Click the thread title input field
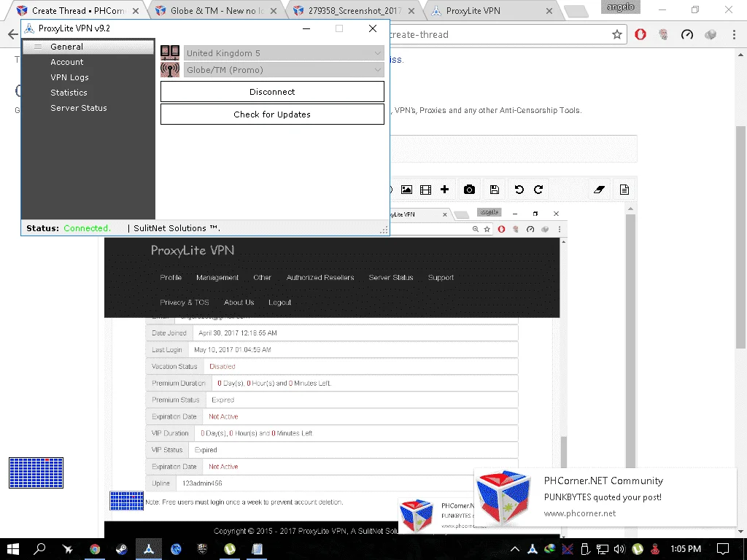Image resolution: width=747 pixels, height=560 pixels. point(513,149)
